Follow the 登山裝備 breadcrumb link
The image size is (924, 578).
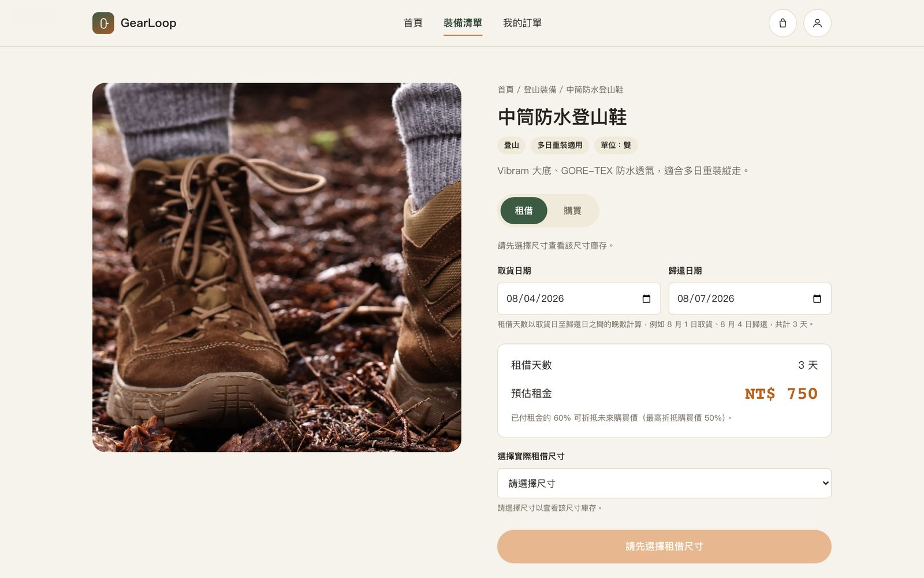[540, 90]
